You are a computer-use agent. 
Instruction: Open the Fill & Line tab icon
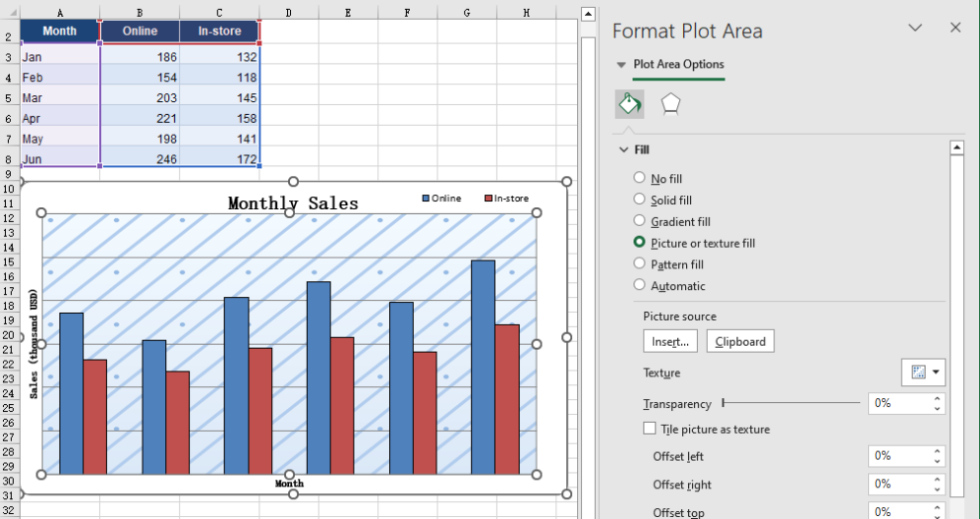[x=629, y=104]
